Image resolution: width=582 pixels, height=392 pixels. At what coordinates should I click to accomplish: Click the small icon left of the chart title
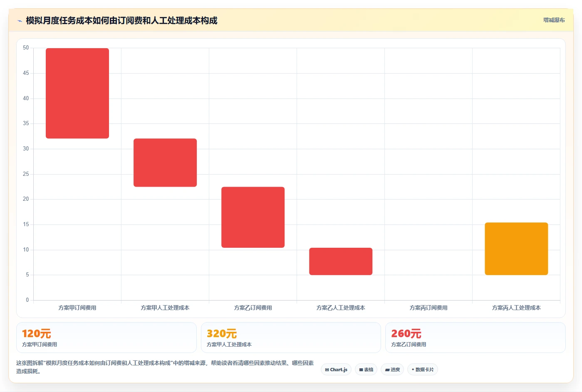coord(20,21)
